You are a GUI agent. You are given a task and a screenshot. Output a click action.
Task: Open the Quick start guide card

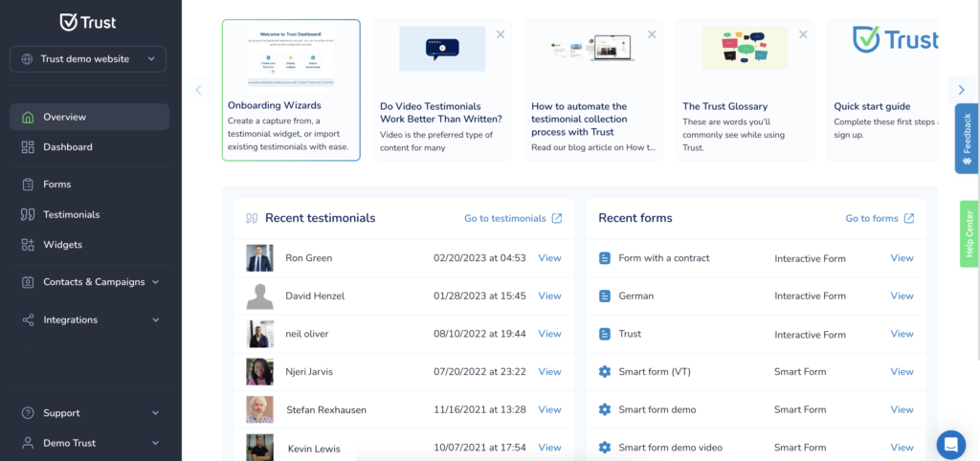click(x=882, y=90)
